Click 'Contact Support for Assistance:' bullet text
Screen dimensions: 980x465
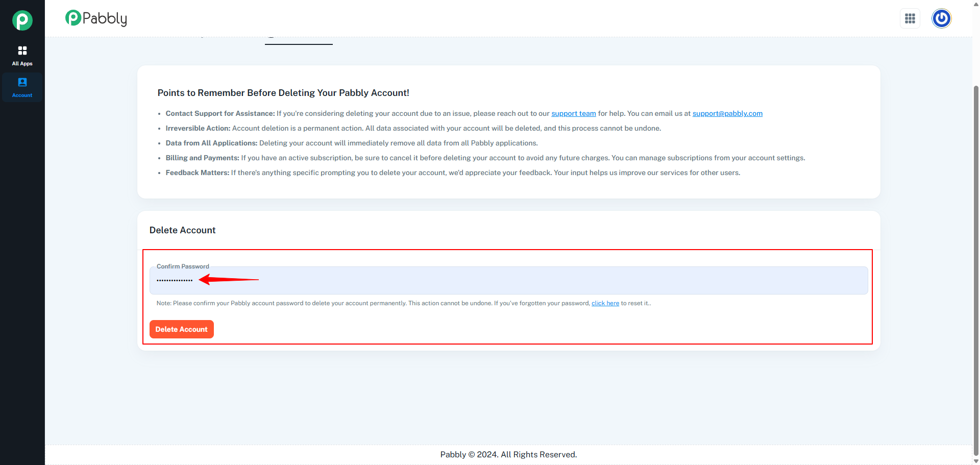[220, 113]
